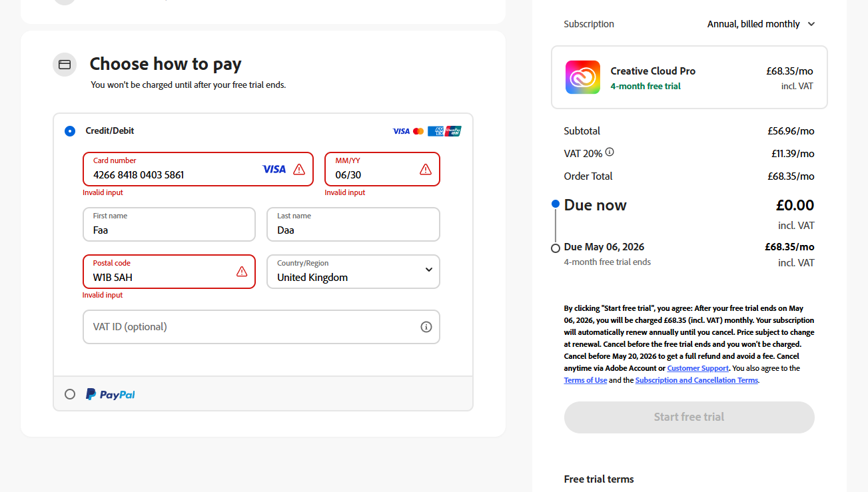Image resolution: width=868 pixels, height=492 pixels.
Task: Click the VAT ID info icon
Action: (426, 327)
